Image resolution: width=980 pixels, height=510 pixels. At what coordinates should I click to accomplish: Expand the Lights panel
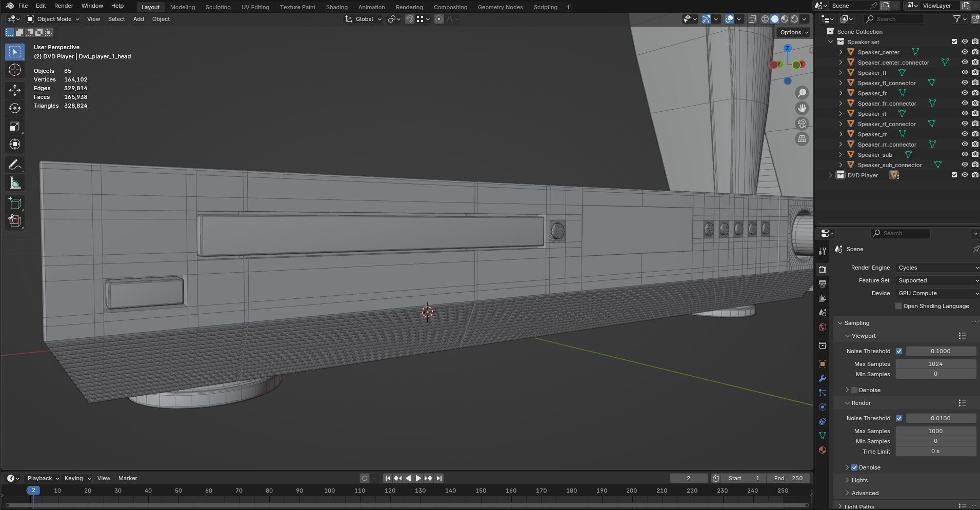tap(859, 480)
